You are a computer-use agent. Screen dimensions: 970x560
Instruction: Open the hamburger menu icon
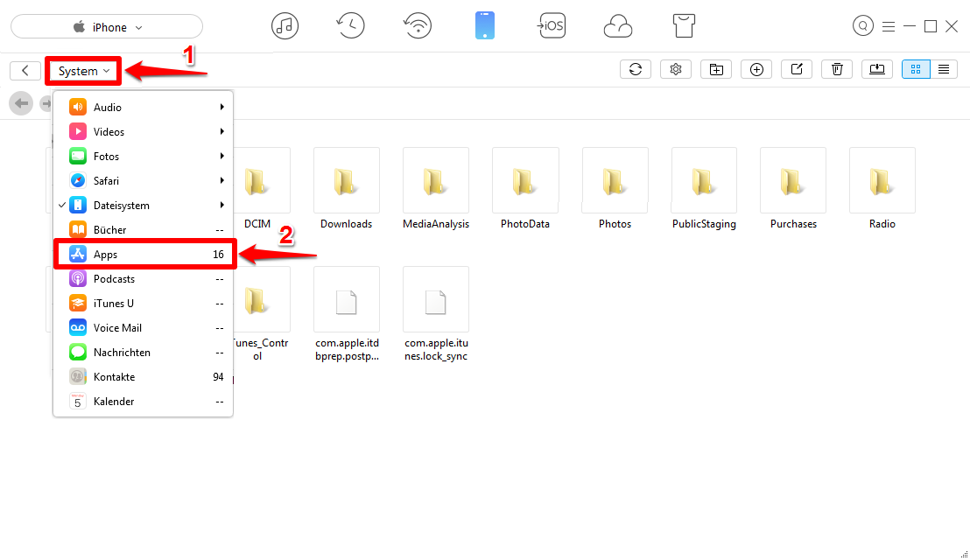(x=889, y=26)
